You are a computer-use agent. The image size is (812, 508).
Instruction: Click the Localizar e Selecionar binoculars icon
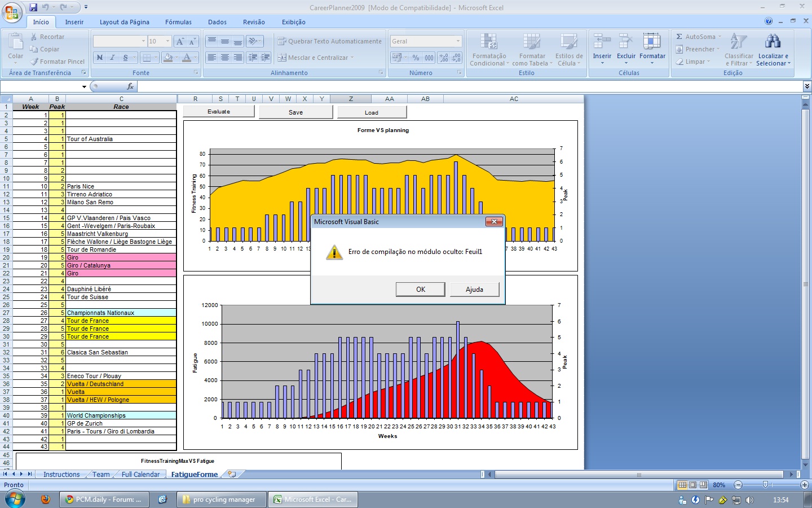coord(773,42)
